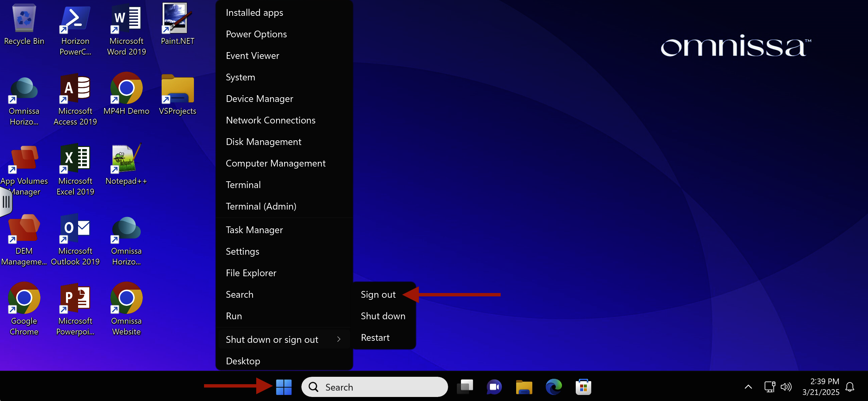This screenshot has width=868, height=401.
Task: Open Microsoft Edge from taskbar
Action: click(x=553, y=387)
